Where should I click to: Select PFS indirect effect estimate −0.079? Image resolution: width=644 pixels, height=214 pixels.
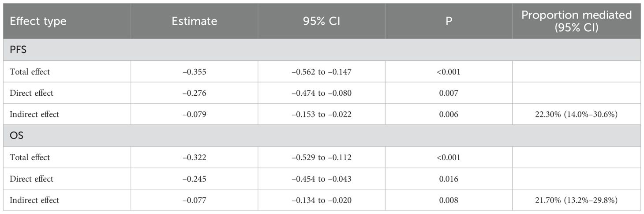pos(194,114)
